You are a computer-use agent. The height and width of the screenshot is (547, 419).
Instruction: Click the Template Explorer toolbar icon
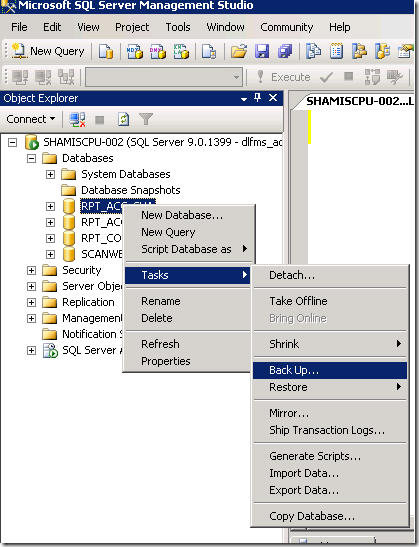(x=382, y=51)
